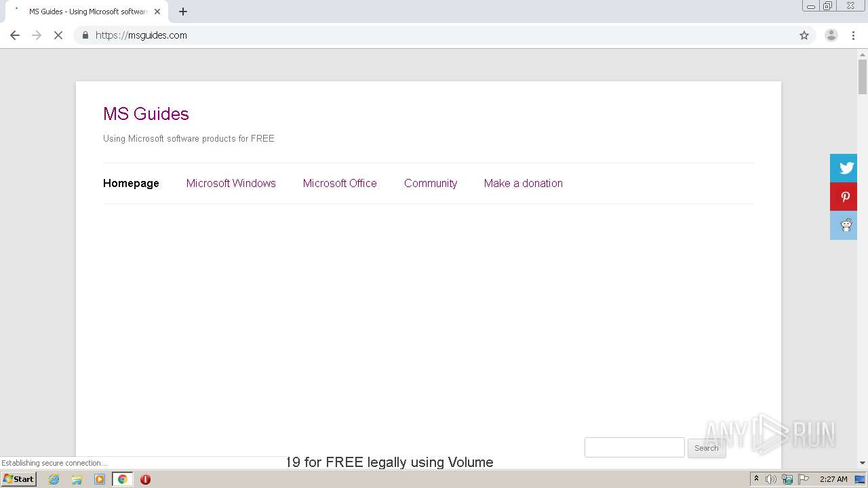Open Opera icon in taskbar
The width and height of the screenshot is (868, 488).
pos(145,479)
